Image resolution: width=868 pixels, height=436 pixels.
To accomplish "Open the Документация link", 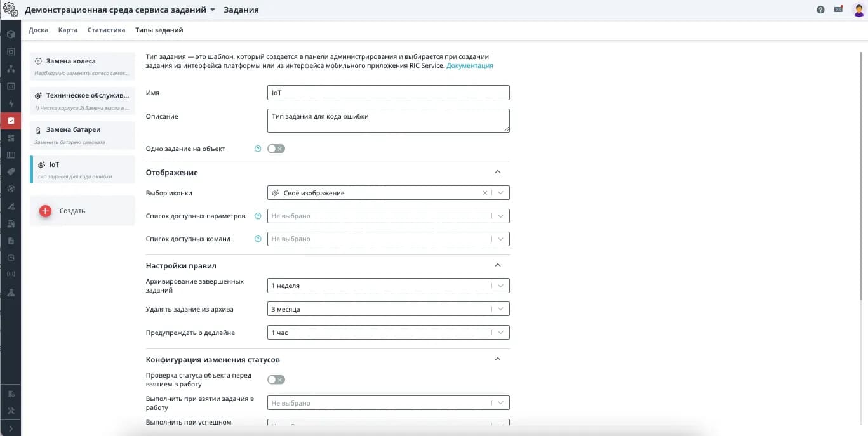I will (x=470, y=65).
